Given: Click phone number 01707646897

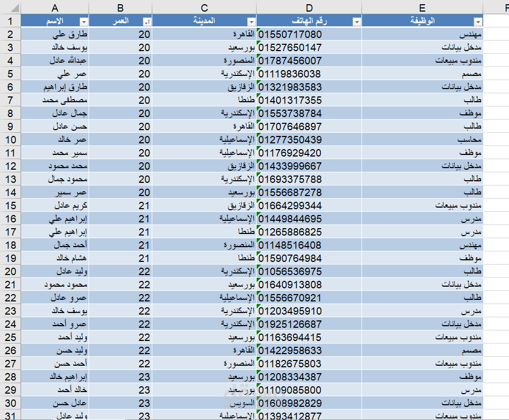Looking at the screenshot, I should click(309, 126).
